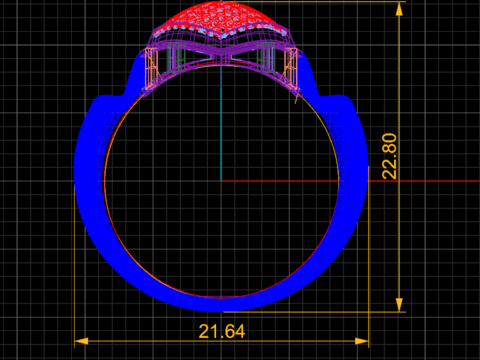Select the 21.64 width dimension text
This screenshot has width=480, height=360.
coord(222,332)
